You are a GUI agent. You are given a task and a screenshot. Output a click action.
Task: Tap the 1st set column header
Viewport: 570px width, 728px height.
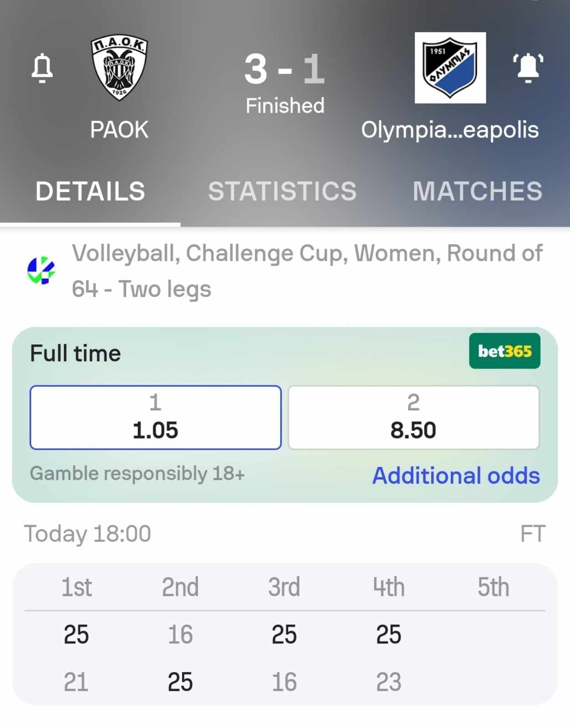click(x=76, y=587)
